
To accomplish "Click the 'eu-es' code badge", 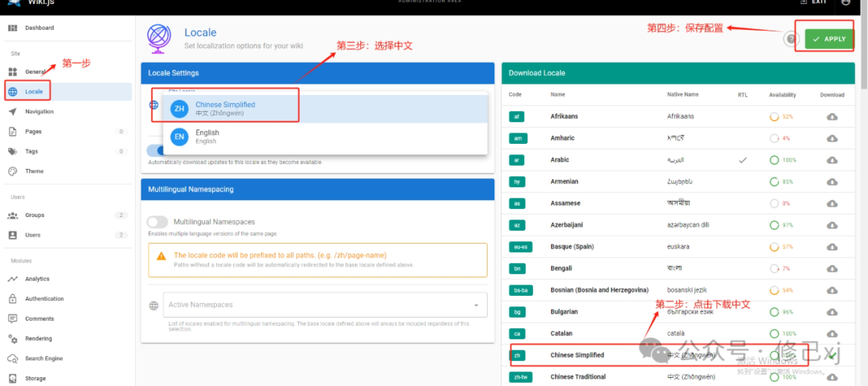I will (522, 246).
